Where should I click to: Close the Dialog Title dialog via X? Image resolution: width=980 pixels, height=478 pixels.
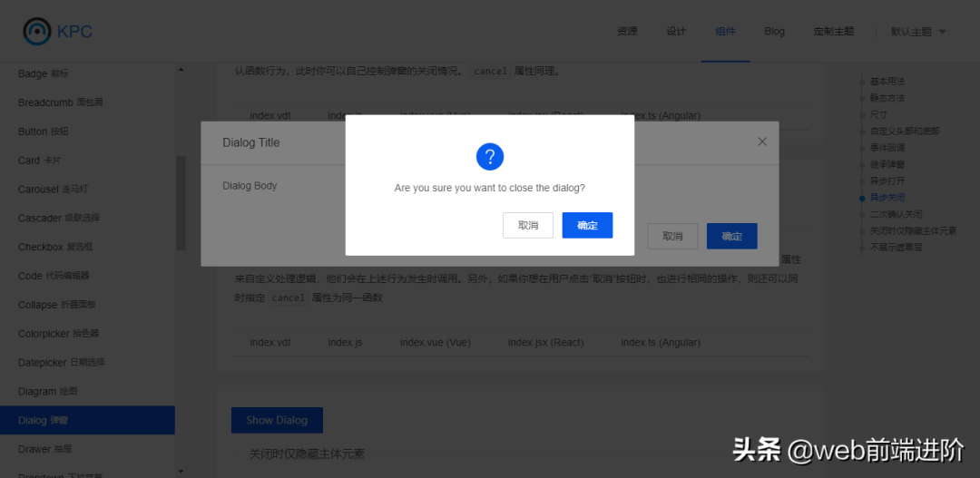coord(762,141)
